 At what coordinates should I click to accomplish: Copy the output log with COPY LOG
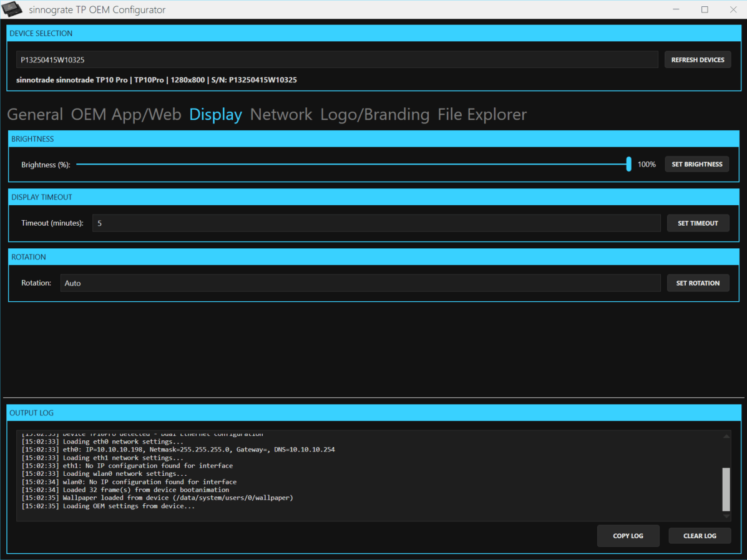(x=628, y=536)
